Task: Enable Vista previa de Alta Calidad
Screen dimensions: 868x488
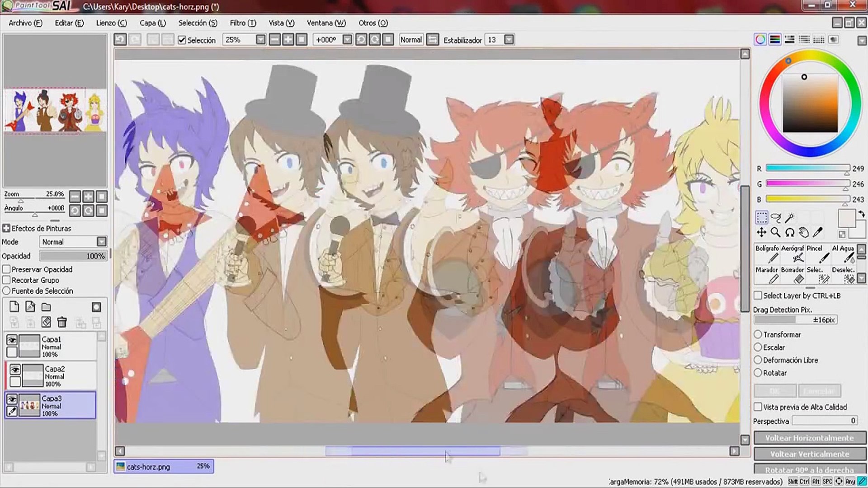Action: (758, 407)
